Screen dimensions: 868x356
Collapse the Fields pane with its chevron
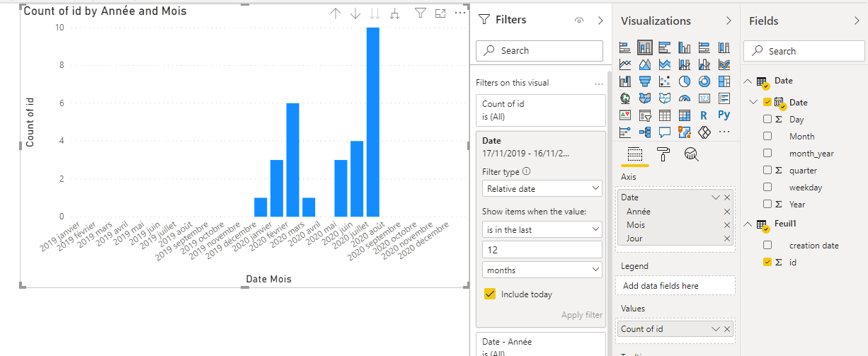pyautogui.click(x=857, y=21)
